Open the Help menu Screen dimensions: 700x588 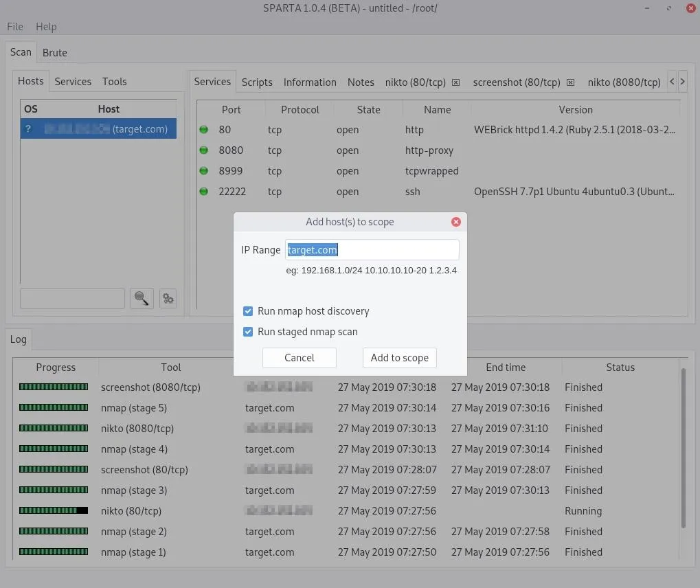(x=46, y=27)
